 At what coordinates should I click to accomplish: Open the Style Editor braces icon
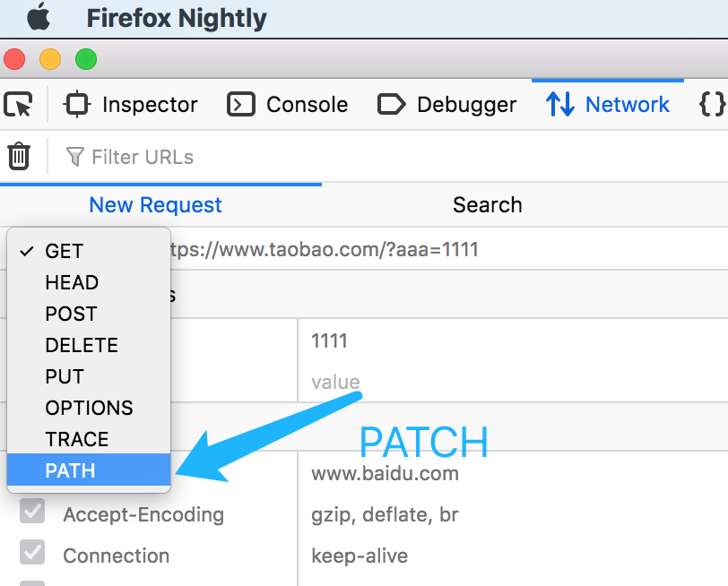point(712,104)
